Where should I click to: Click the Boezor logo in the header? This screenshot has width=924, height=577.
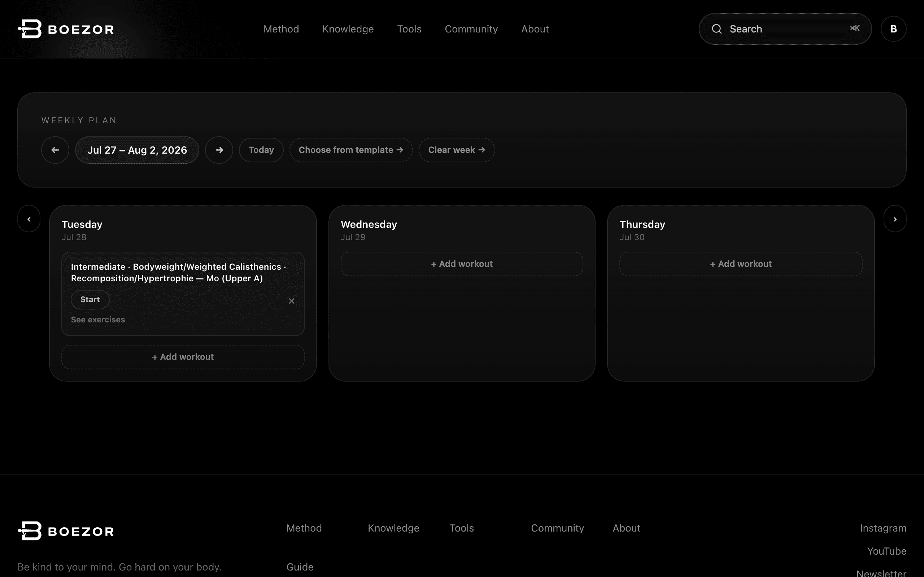point(66,29)
